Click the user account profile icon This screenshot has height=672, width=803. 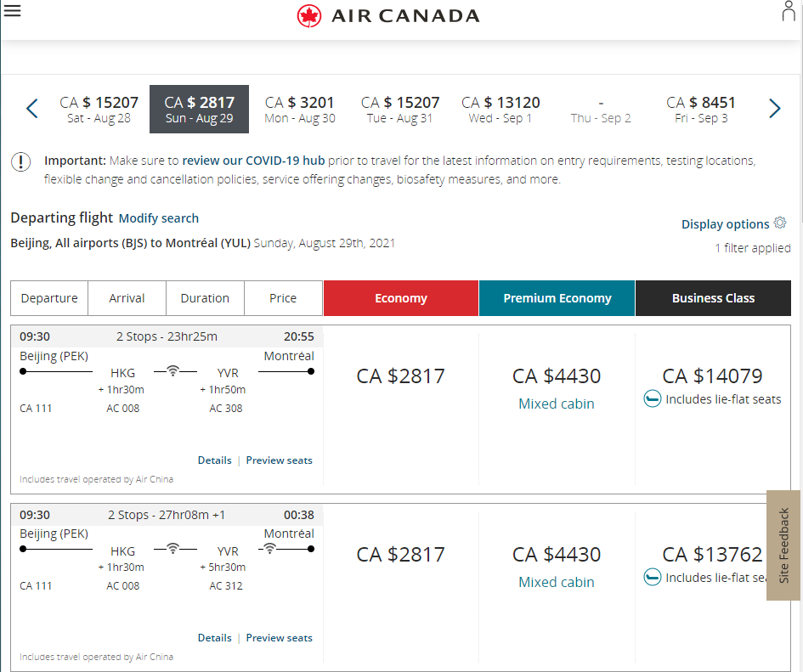click(x=789, y=12)
